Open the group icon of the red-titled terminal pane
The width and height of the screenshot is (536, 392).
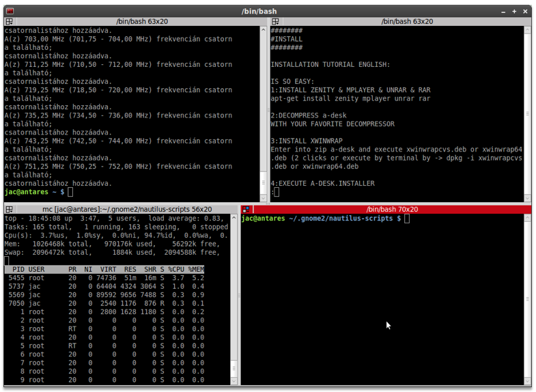(x=246, y=209)
